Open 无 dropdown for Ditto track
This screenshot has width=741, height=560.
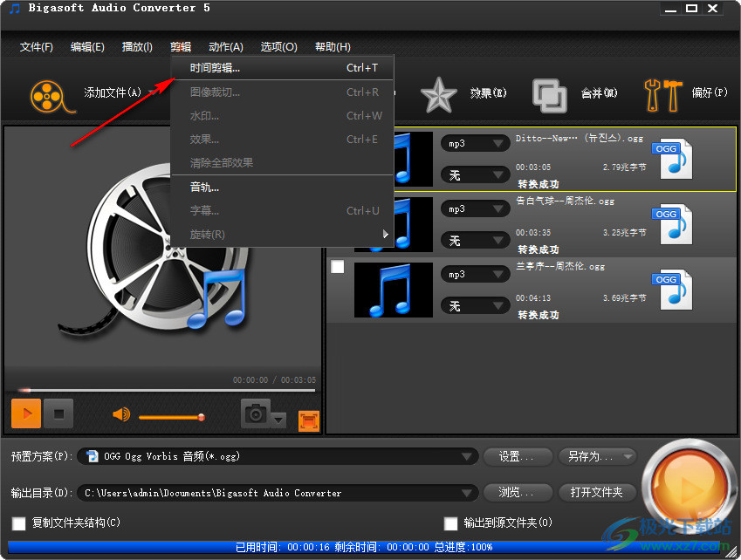tap(475, 175)
